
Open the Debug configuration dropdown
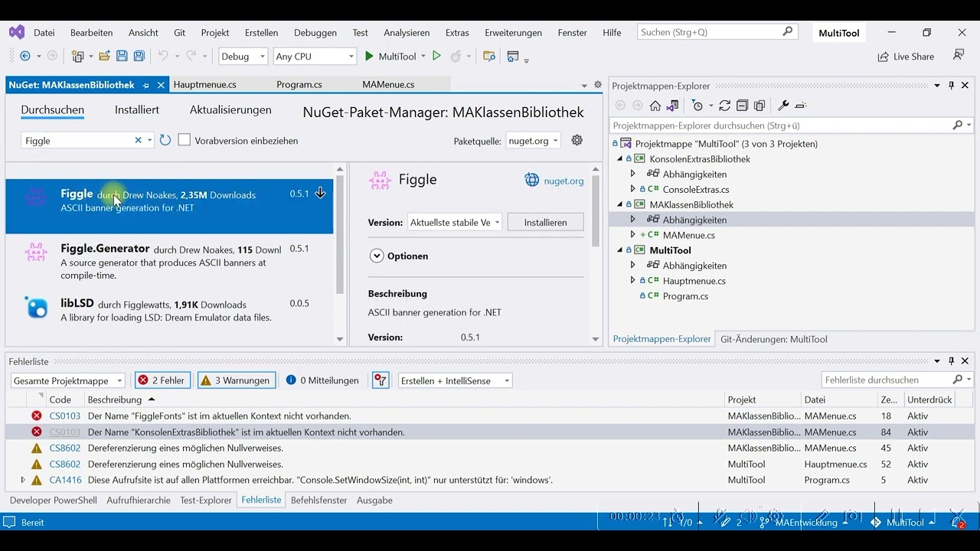coord(243,56)
